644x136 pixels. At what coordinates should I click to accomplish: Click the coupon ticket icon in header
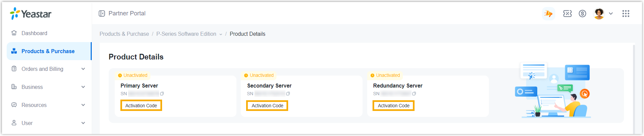tap(567, 14)
